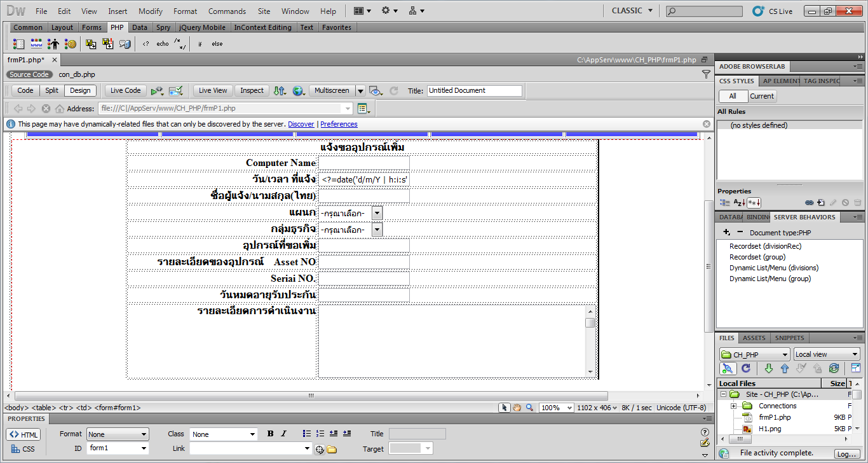Create new CSS rule icon
This screenshot has height=463, width=868.
(x=821, y=203)
